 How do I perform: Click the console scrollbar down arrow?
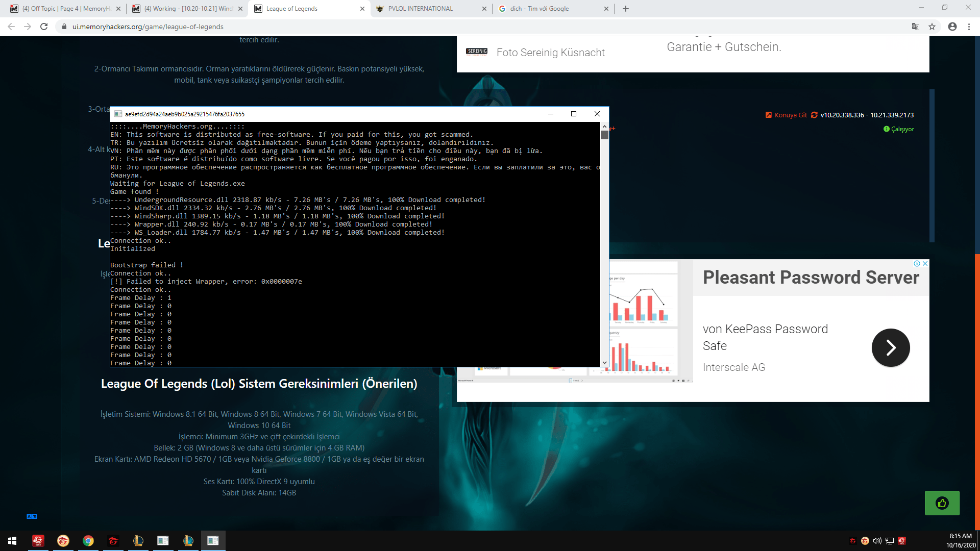point(605,363)
